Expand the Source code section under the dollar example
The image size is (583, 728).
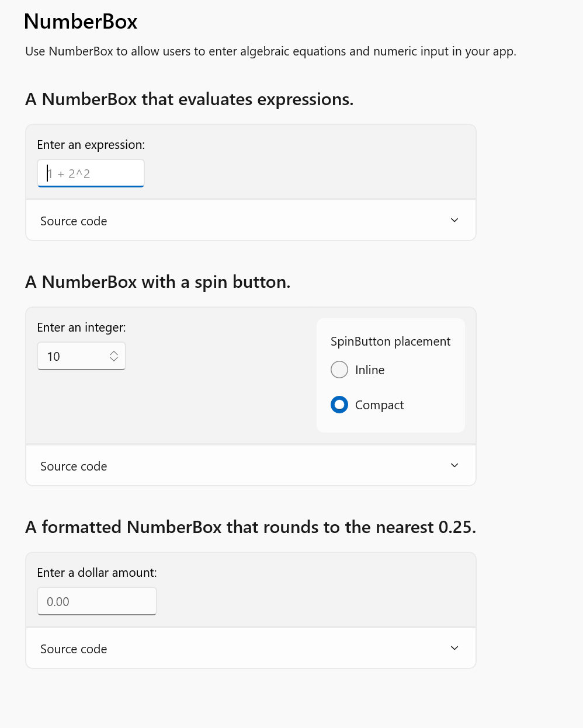251,648
